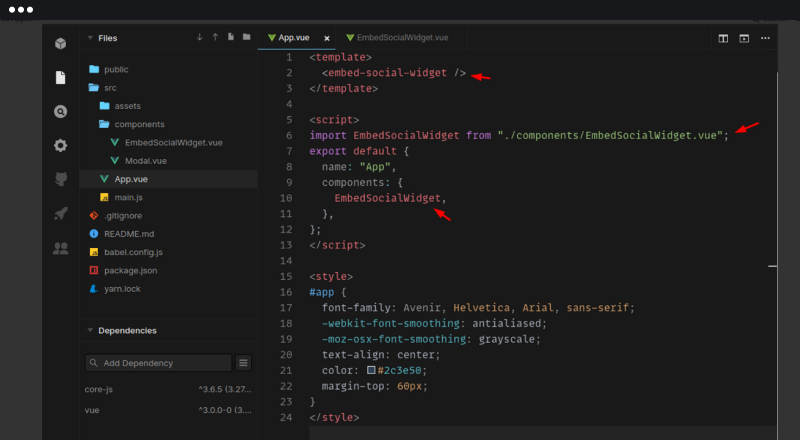Click the yarn icon beside yarn.lock
This screenshot has height=440, width=800.
click(x=94, y=288)
